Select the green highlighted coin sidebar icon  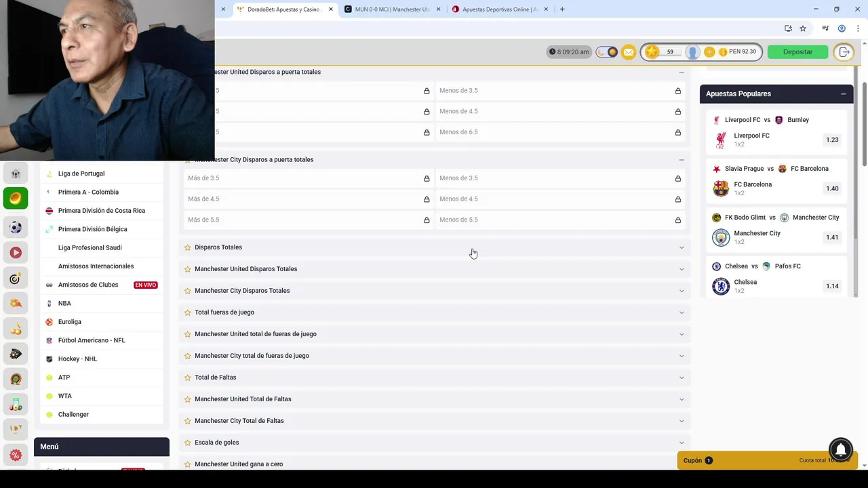tap(16, 198)
